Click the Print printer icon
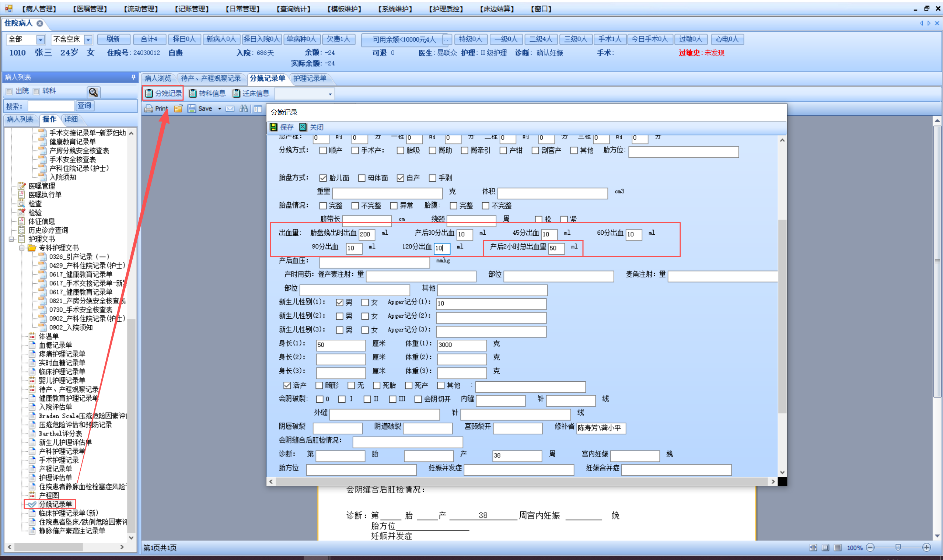This screenshot has width=943, height=560. [149, 109]
